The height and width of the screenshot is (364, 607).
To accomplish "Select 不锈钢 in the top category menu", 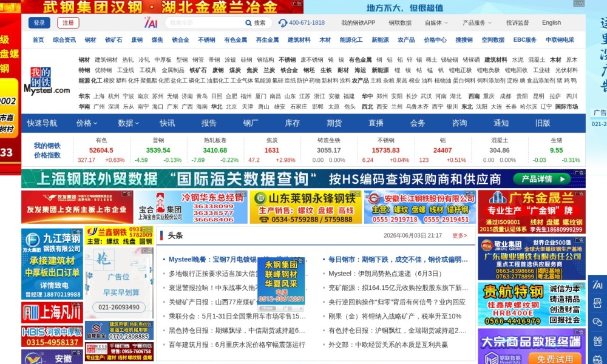I will point(207,40).
